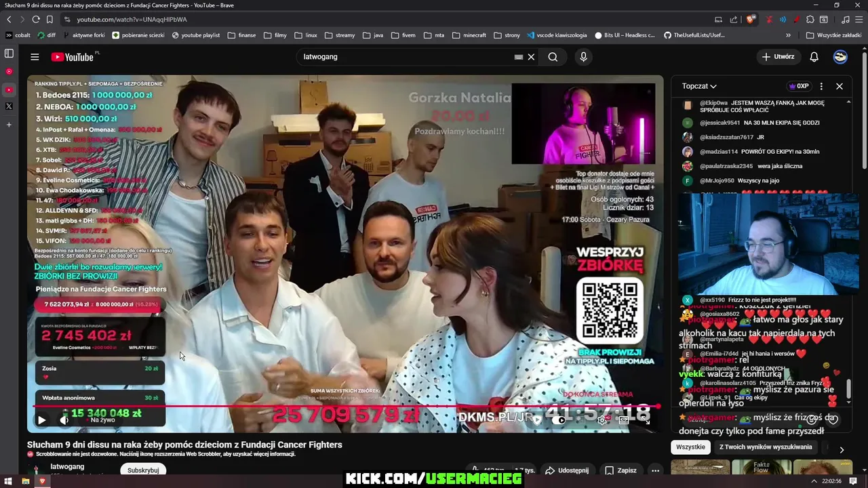Open File Explorer from the taskbar
The width and height of the screenshot is (868, 488).
(26, 481)
